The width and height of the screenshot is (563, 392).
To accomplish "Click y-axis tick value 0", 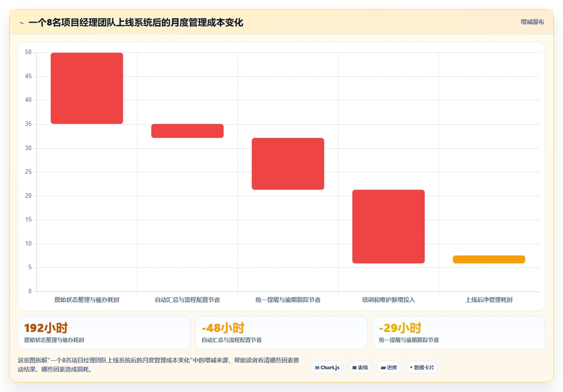I will tap(30, 291).
